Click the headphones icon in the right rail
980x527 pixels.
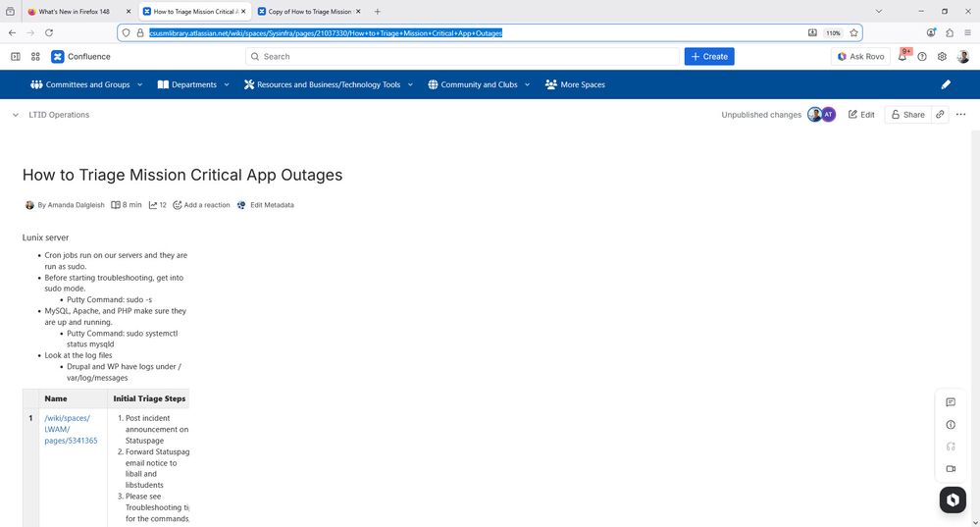pos(951,447)
